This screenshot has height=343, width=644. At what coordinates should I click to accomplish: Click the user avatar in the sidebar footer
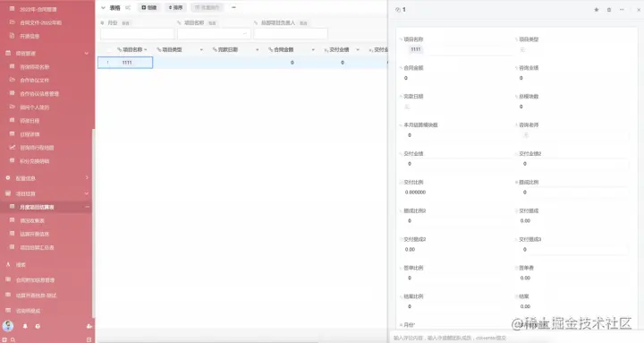(x=8, y=326)
